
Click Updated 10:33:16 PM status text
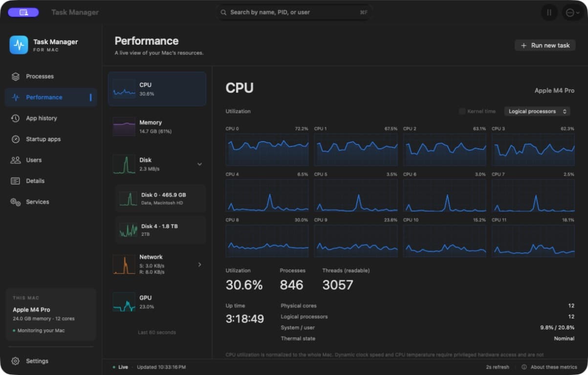pos(161,367)
